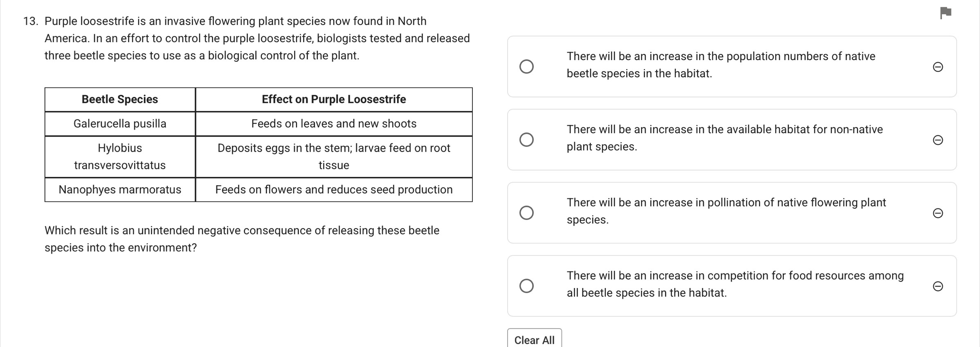The image size is (980, 347).
Task: Choose radio for non-native plant habitat increase
Action: point(526,139)
